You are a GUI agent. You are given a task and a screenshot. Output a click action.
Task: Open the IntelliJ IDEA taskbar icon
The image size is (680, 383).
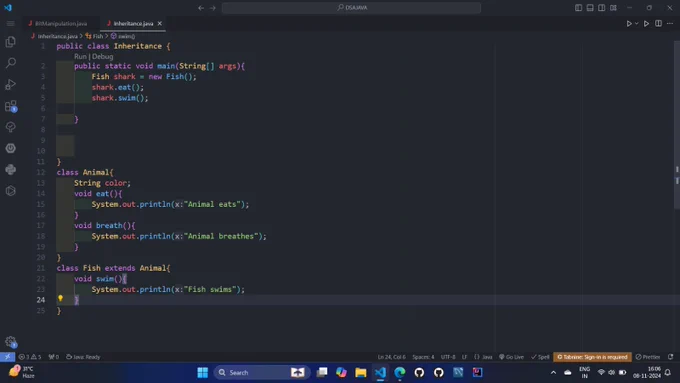tap(477, 372)
